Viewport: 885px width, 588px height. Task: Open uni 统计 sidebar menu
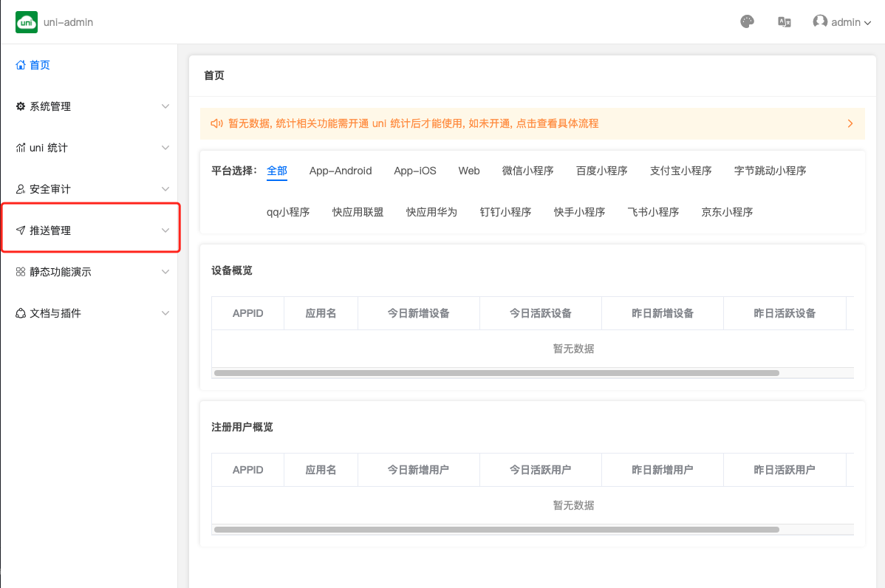pyautogui.click(x=89, y=148)
